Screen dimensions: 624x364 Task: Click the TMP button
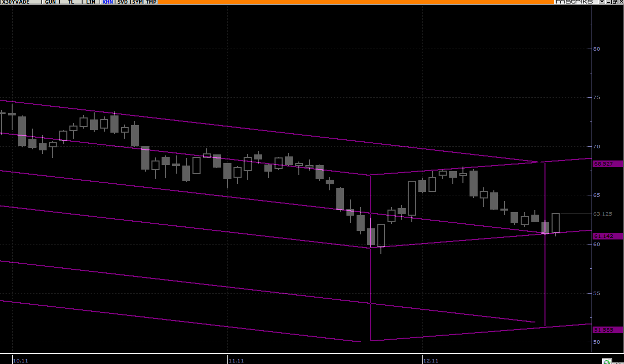point(151,2)
